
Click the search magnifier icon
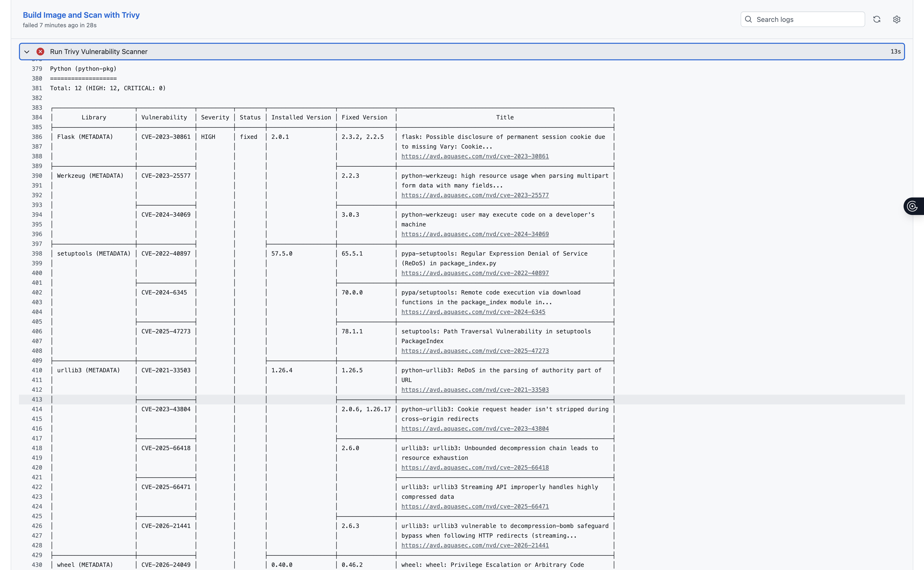tap(748, 19)
